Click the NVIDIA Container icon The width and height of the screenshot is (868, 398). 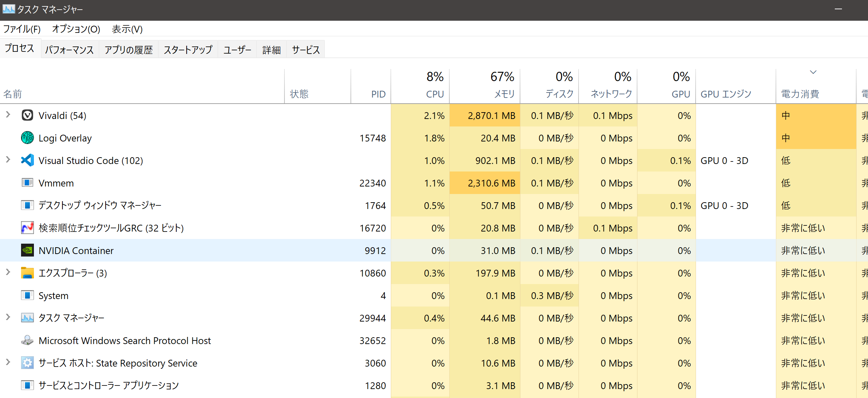pyautogui.click(x=27, y=250)
